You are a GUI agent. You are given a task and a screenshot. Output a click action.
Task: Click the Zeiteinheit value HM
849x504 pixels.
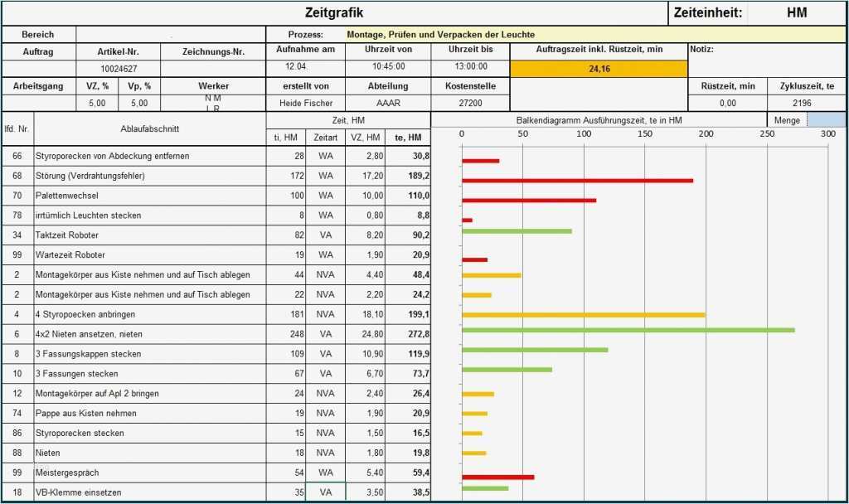point(798,12)
